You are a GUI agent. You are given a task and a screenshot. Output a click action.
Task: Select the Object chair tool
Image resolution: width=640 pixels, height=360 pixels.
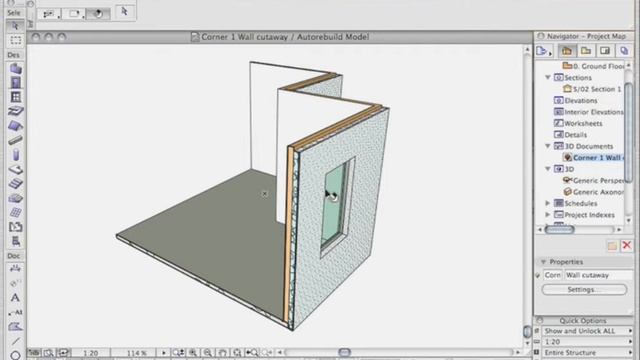[x=16, y=241]
